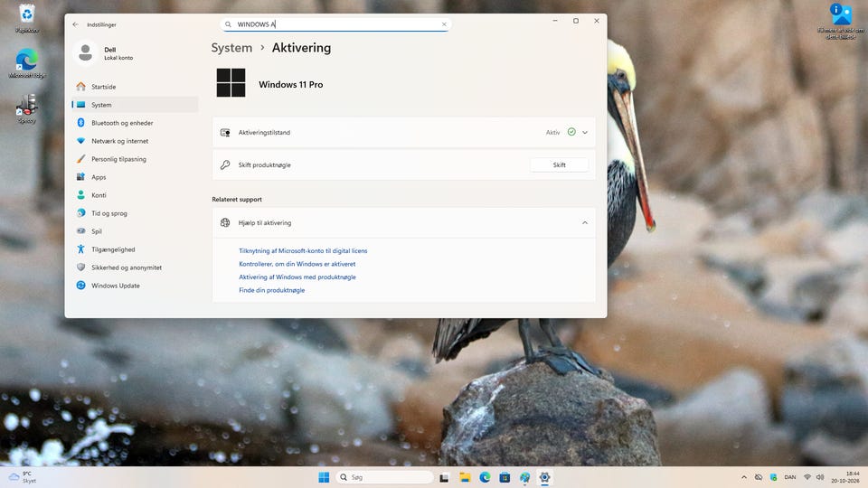Screen dimensions: 868x488
Task: Open Tilknytning af Microsoft-konto til digital licens link
Action: [x=303, y=250]
